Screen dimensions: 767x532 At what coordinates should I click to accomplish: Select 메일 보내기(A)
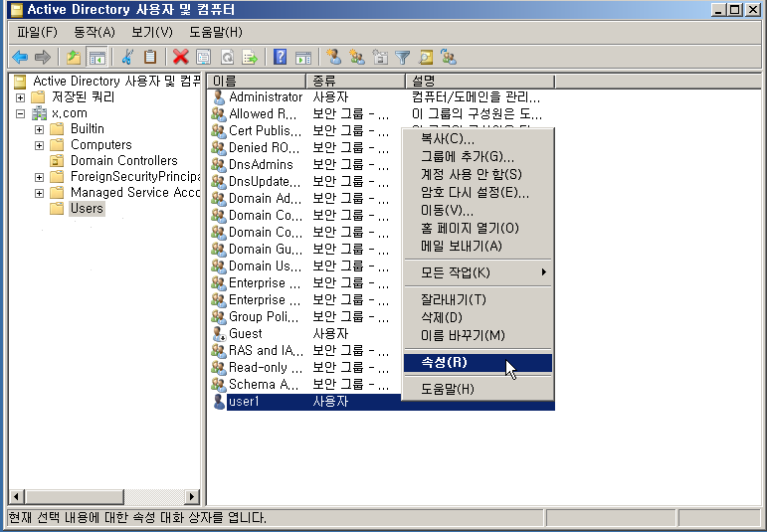click(478, 246)
